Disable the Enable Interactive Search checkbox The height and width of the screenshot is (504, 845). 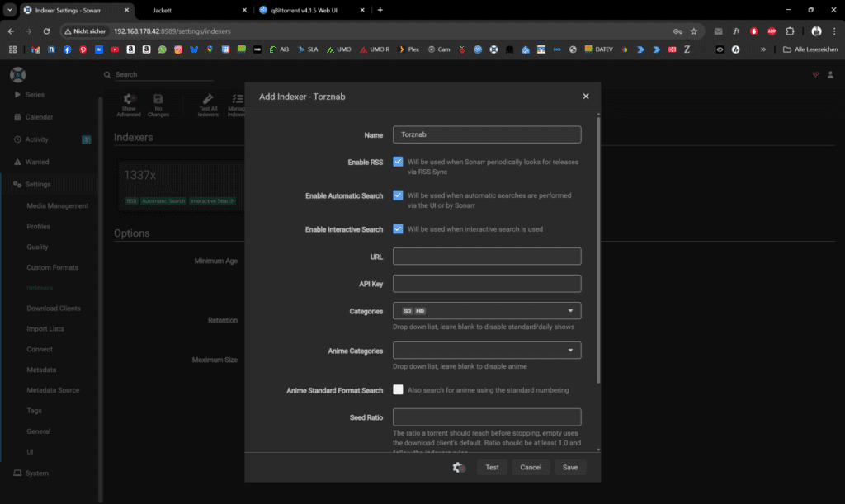click(x=398, y=228)
